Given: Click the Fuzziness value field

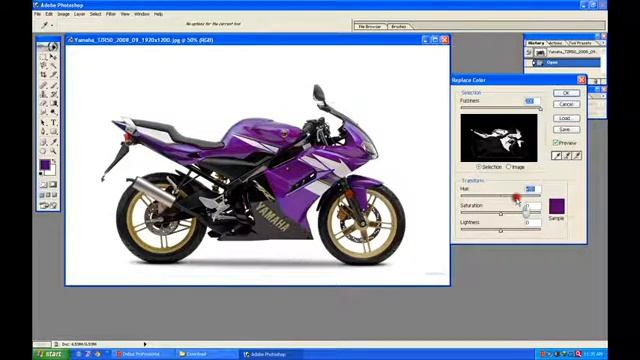Looking at the screenshot, I should [x=532, y=101].
